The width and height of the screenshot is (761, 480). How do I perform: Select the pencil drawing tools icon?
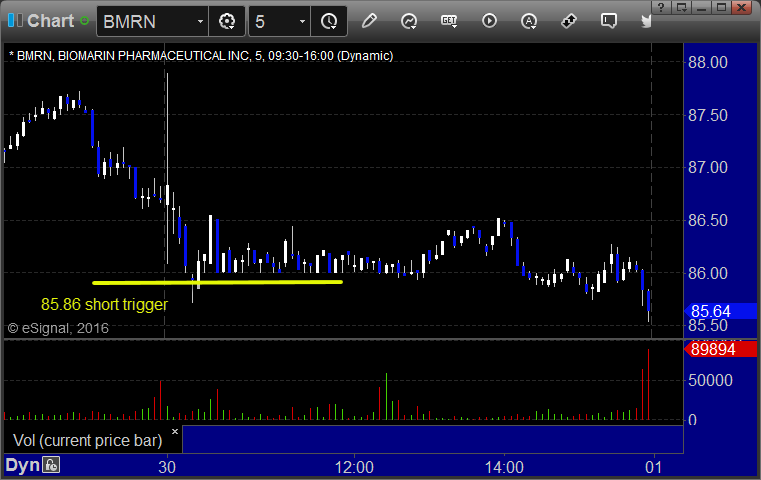(x=369, y=21)
